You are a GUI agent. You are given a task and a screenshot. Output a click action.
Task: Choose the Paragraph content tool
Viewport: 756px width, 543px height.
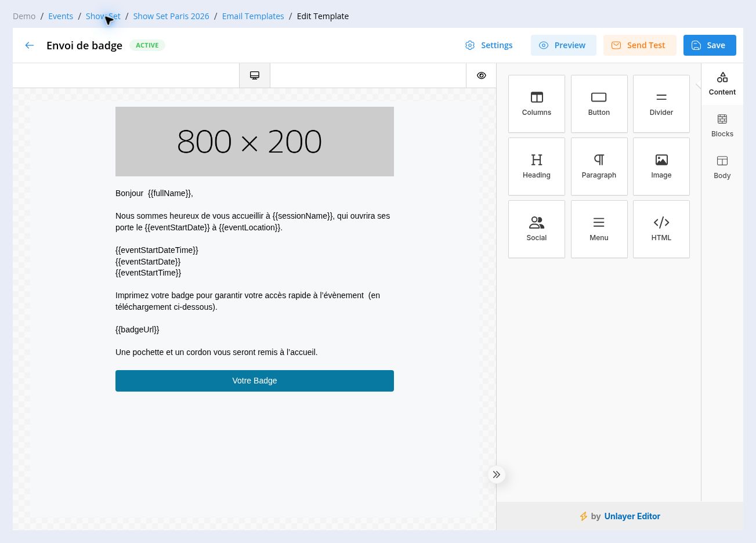click(599, 166)
